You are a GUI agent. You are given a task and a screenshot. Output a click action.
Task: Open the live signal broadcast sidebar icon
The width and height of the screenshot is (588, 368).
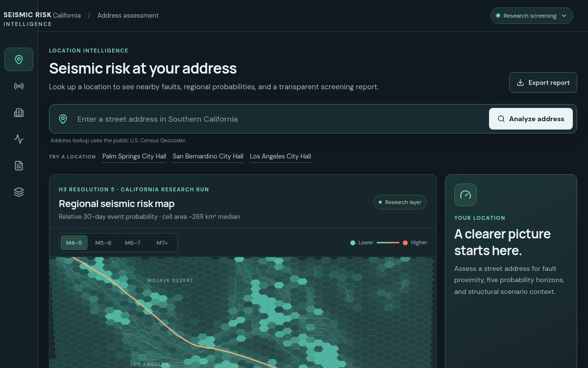click(19, 86)
